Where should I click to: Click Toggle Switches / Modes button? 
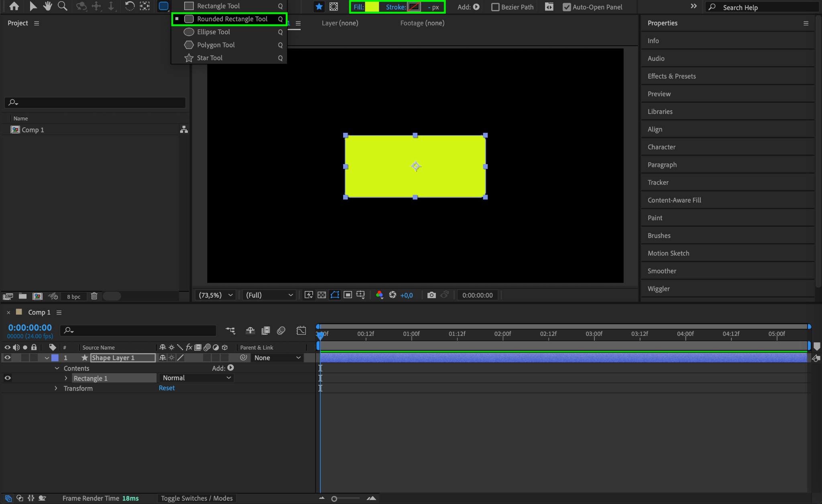tap(197, 498)
